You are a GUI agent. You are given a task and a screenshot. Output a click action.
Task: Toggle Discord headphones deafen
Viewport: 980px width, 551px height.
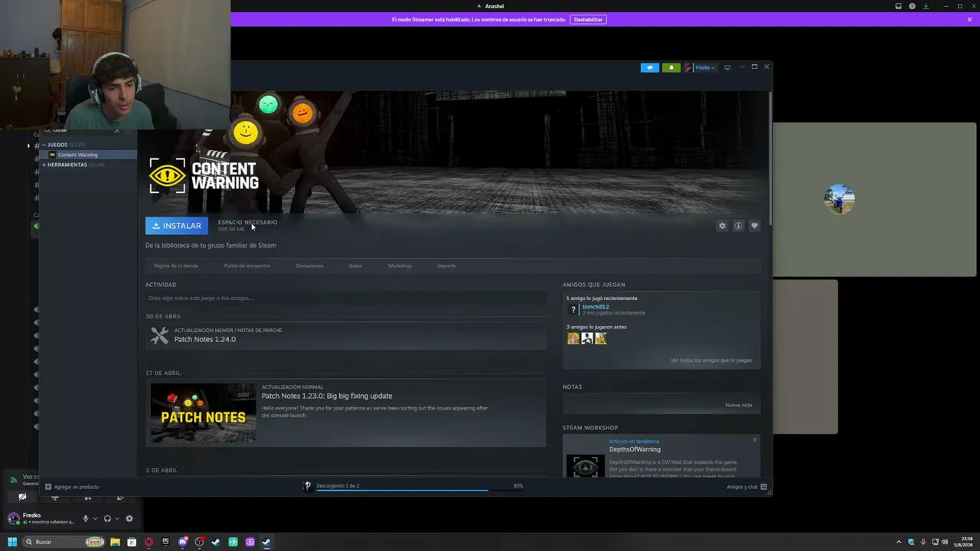(x=107, y=519)
